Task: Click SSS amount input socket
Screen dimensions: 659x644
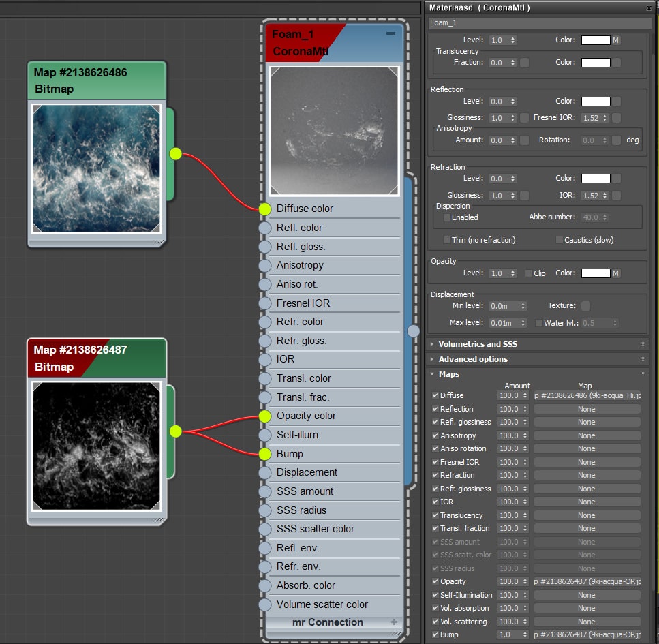Action: tap(265, 491)
